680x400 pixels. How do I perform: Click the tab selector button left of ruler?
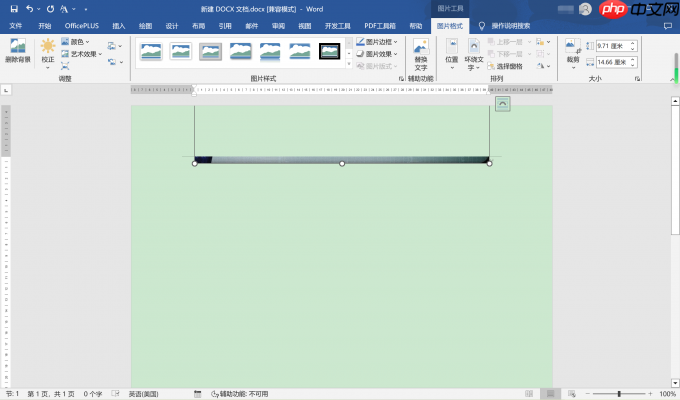(6, 90)
